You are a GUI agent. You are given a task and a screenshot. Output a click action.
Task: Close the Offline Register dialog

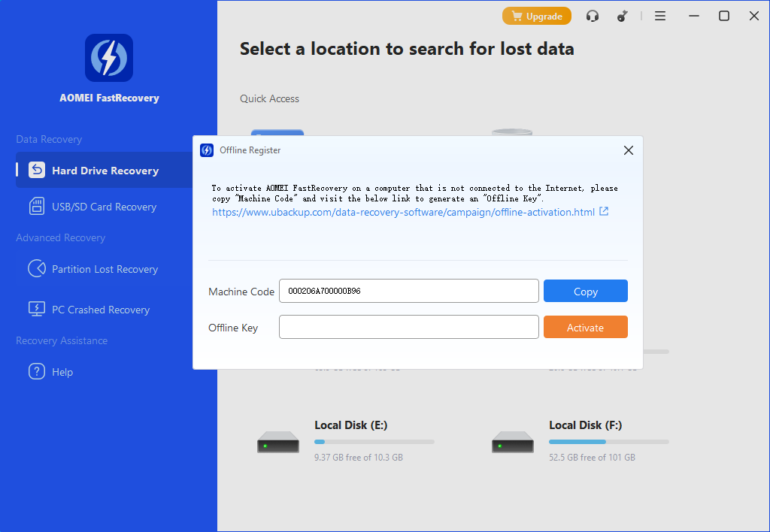point(629,150)
